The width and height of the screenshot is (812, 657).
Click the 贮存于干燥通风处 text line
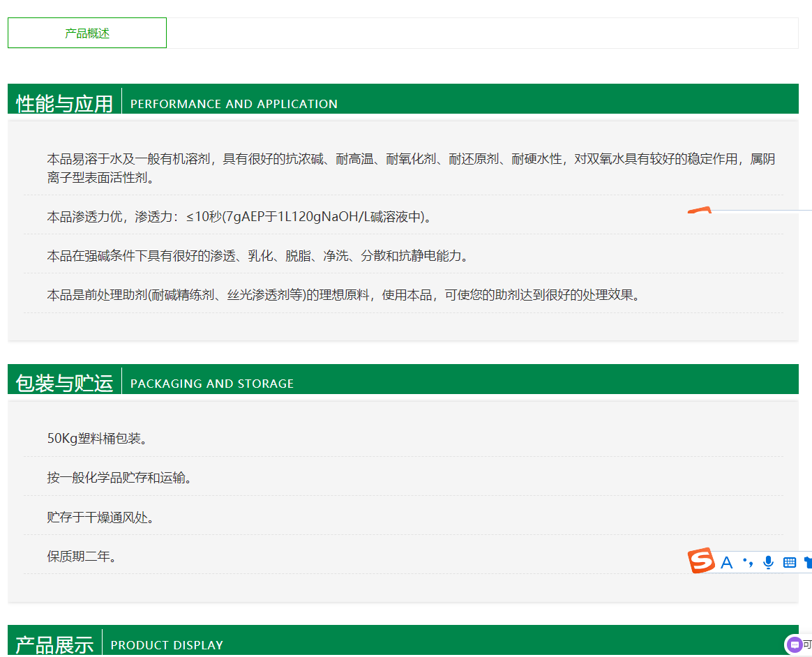100,517
